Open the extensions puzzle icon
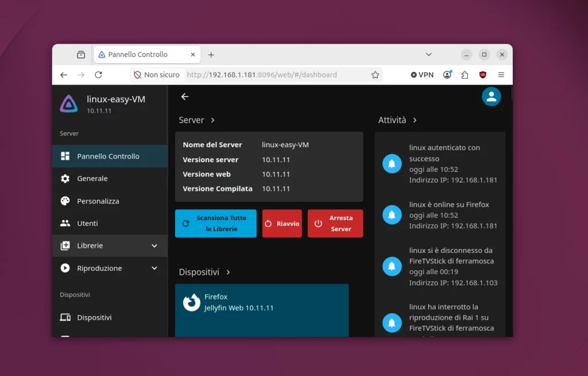 [x=465, y=75]
